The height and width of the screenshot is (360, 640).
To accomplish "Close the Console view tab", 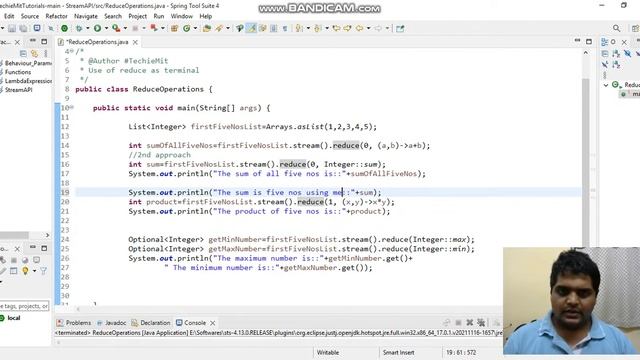I will tap(213, 323).
